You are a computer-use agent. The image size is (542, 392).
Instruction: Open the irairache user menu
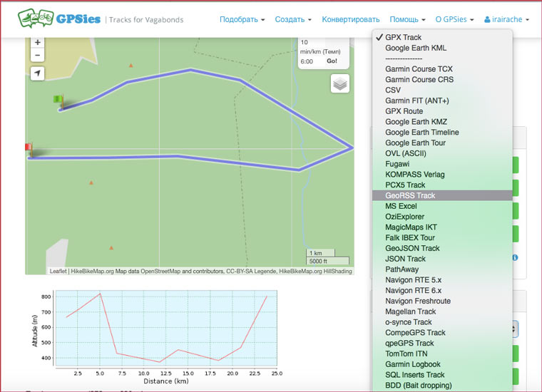pos(506,20)
